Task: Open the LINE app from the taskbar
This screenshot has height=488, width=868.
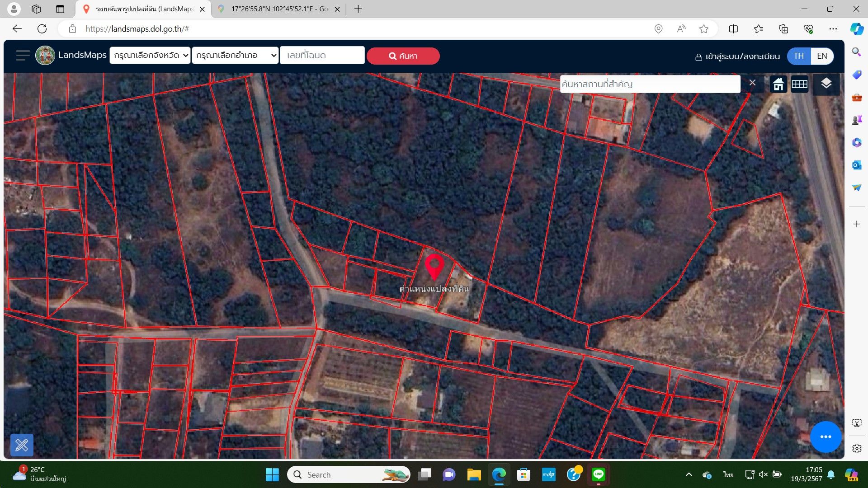Action: click(x=599, y=474)
